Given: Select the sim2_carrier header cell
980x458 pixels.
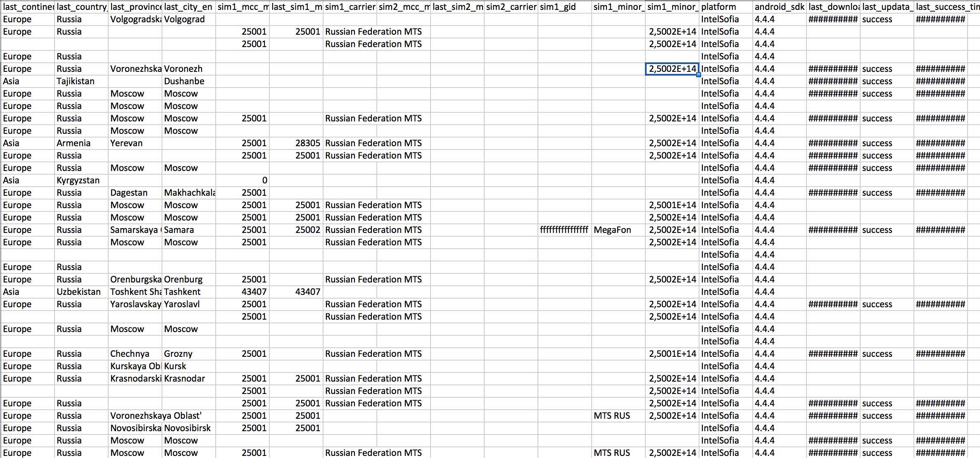Looking at the screenshot, I should pos(511,7).
